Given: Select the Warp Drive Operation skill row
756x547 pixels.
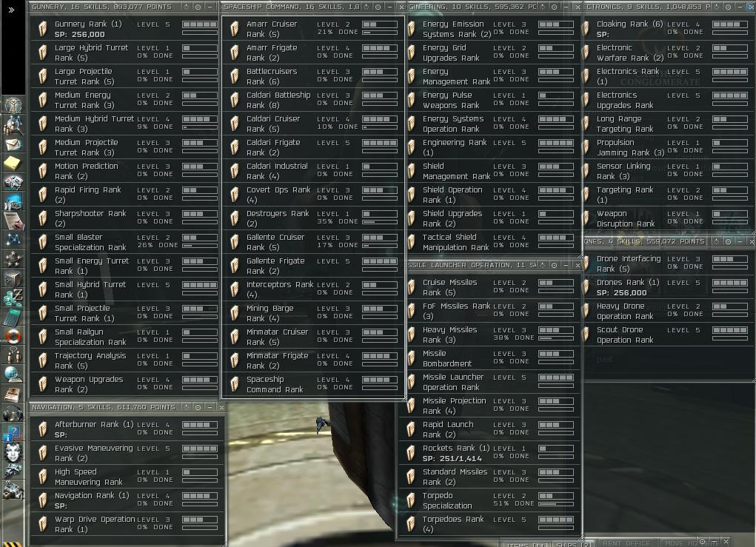Looking at the screenshot, I should click(127, 524).
